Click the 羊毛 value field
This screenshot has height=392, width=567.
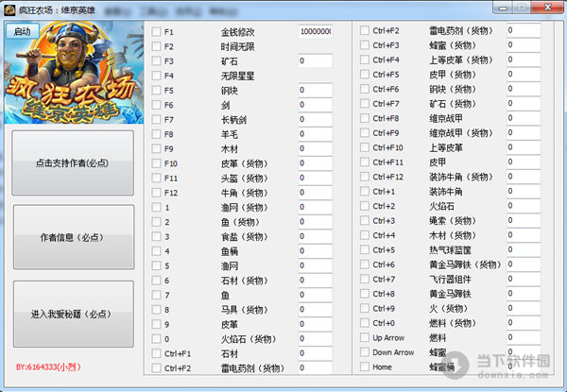[316, 134]
